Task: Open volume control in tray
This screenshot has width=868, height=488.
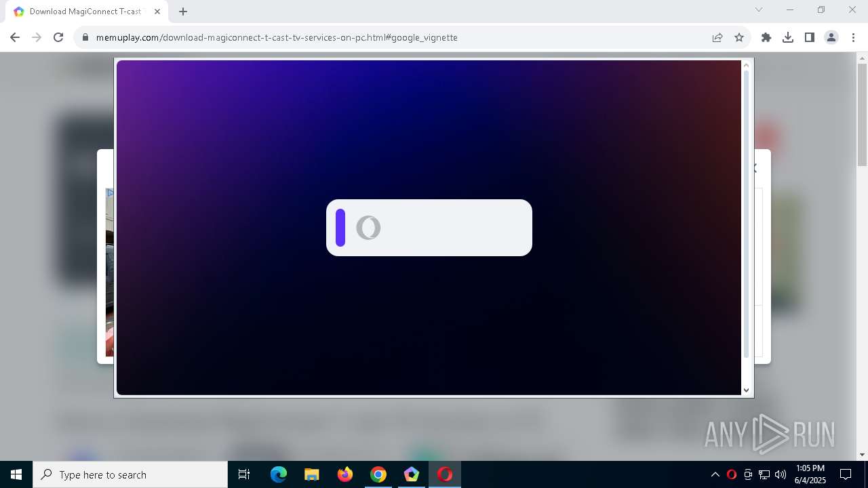Action: pyautogui.click(x=781, y=474)
